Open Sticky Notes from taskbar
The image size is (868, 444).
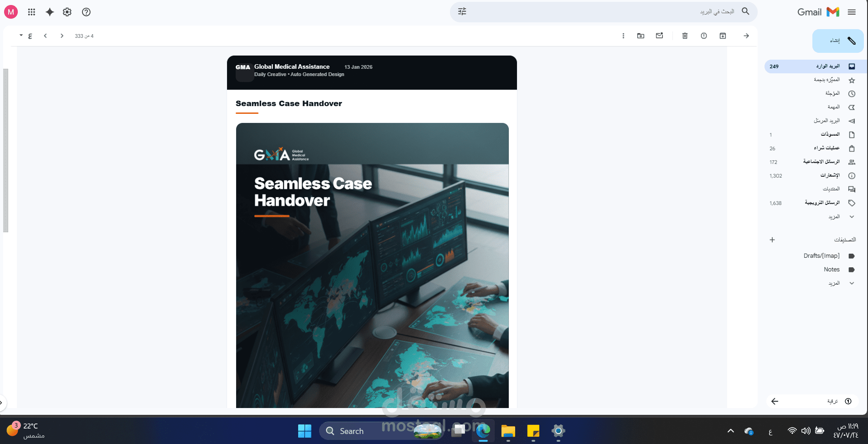coord(533,431)
